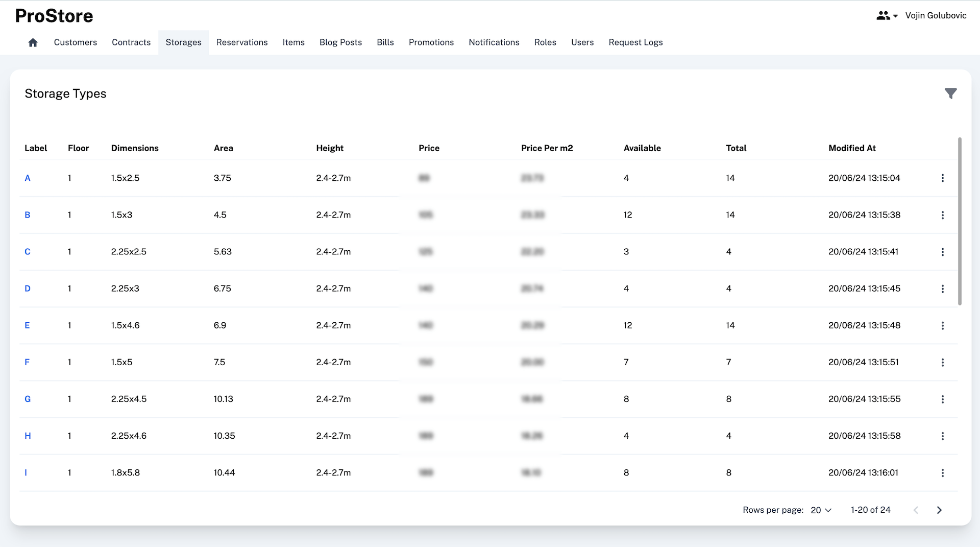Click area value 7.5
The height and width of the screenshot is (547, 980).
click(x=219, y=362)
